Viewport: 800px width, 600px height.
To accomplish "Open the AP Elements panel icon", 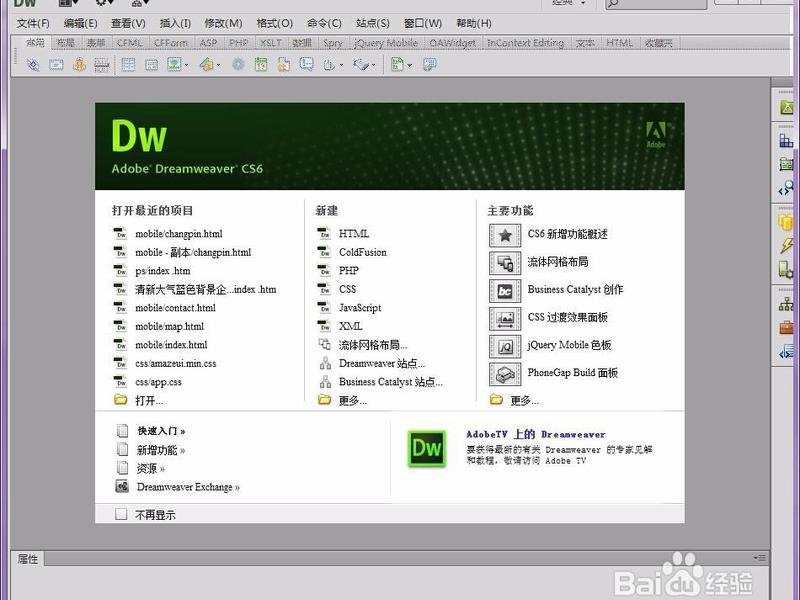I will click(x=786, y=164).
